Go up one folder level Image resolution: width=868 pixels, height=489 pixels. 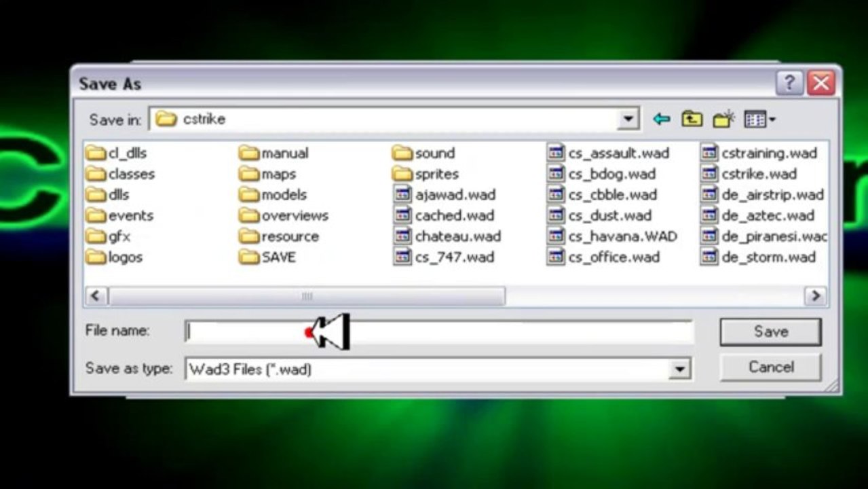point(692,119)
